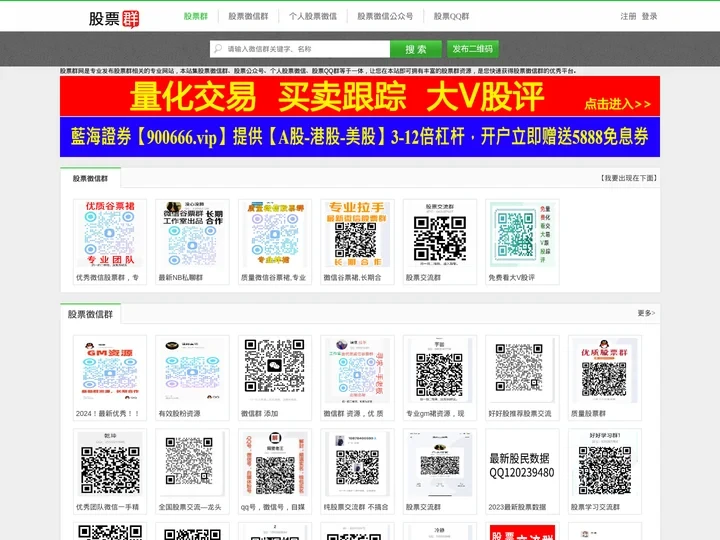
Task: Click caption 2023最新股票数据
Action: tap(517, 507)
